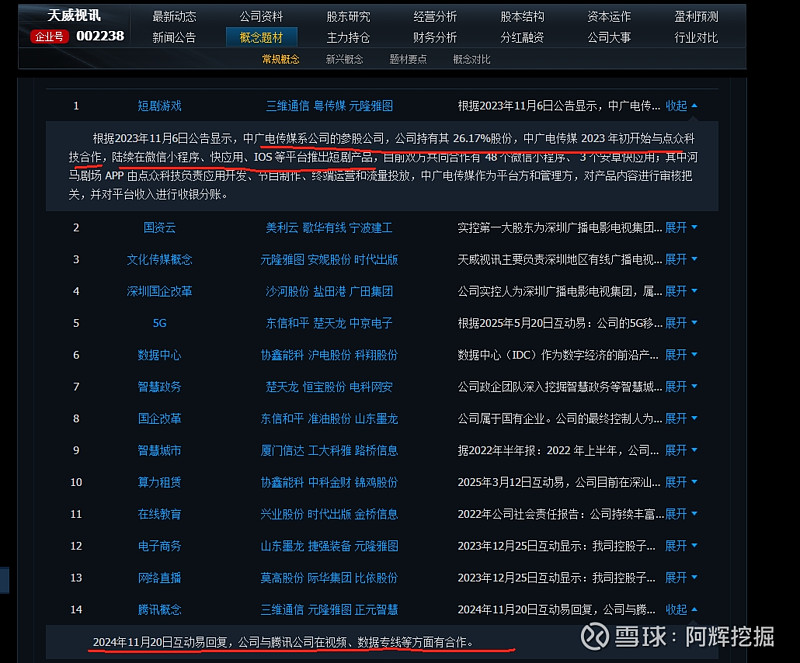Open the 智慧城市 concept link

(x=160, y=450)
